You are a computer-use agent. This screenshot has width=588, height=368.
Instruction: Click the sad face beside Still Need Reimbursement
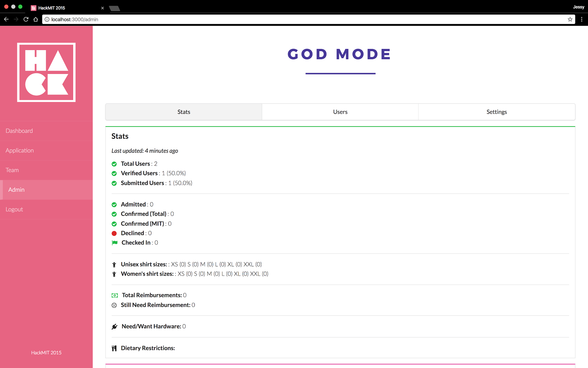click(x=114, y=305)
